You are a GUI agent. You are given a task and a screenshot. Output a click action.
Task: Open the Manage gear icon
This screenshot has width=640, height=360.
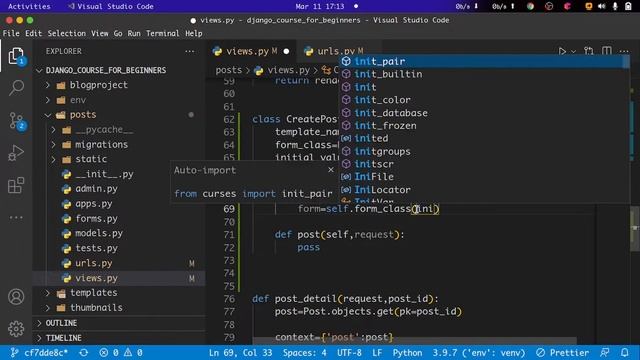(16, 329)
